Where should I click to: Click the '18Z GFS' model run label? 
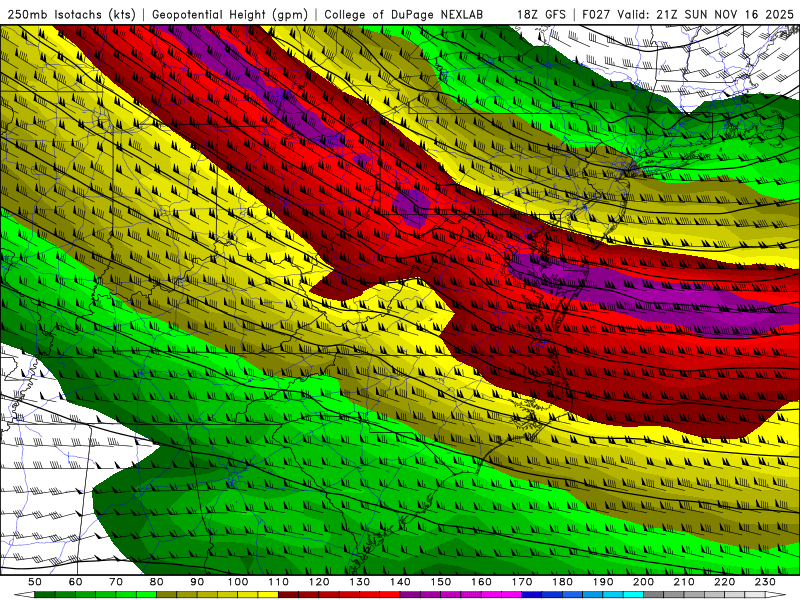(541, 15)
